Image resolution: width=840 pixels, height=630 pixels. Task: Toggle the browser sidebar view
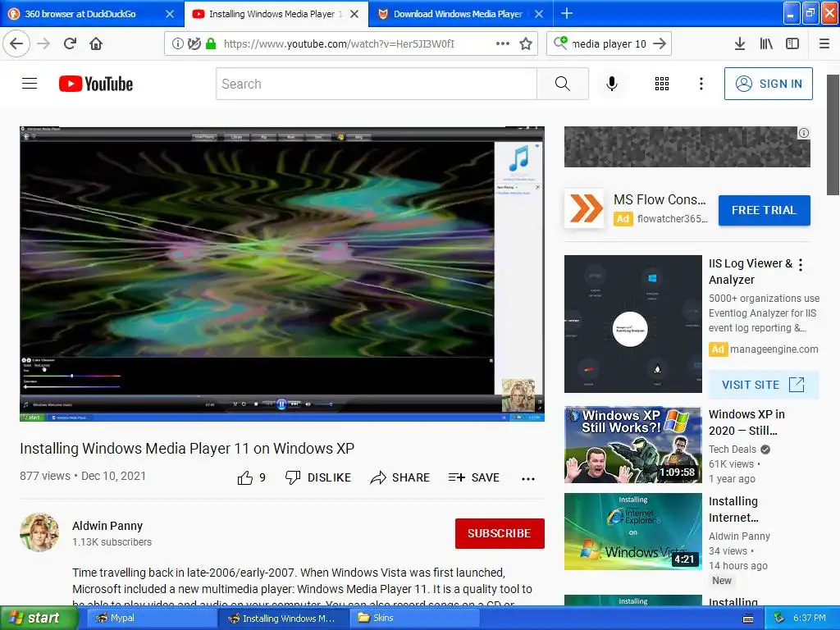pos(792,44)
